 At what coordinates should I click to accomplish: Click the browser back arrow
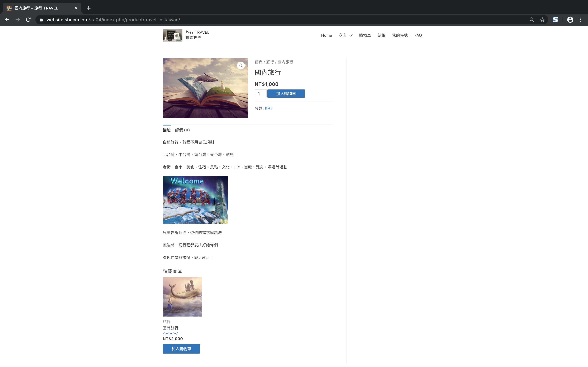point(7,20)
